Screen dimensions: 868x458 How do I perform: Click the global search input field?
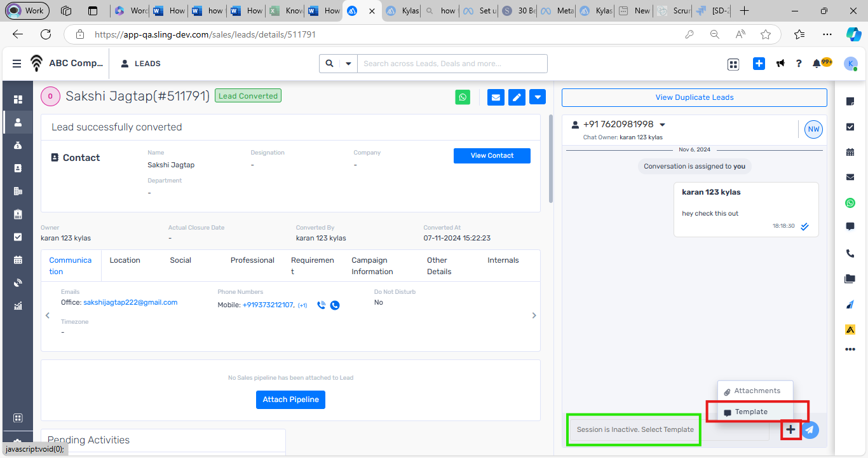click(x=452, y=64)
